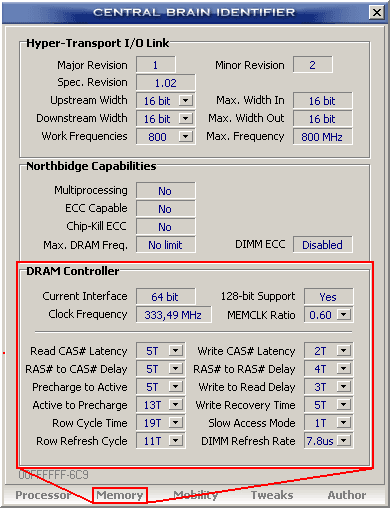Screen dimensions: 390x508
Task: Open DIMM Refresh Rate dropdown
Action: coord(344,441)
